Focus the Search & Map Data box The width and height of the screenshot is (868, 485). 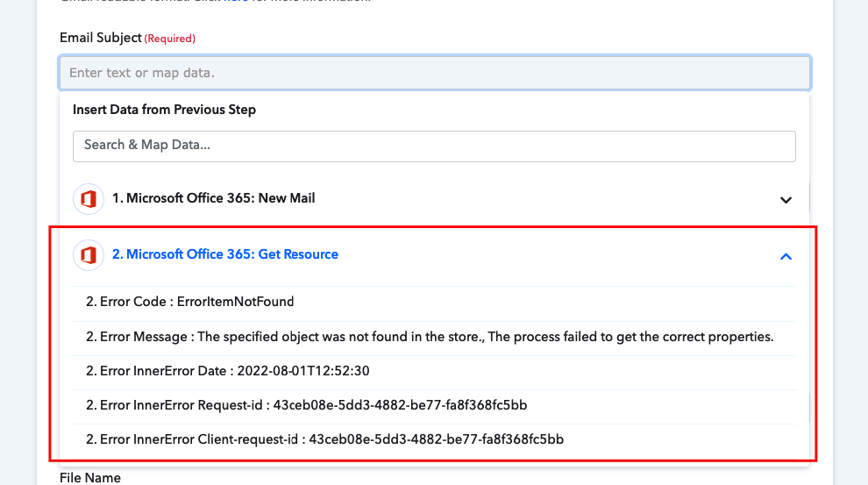pyautogui.click(x=434, y=146)
